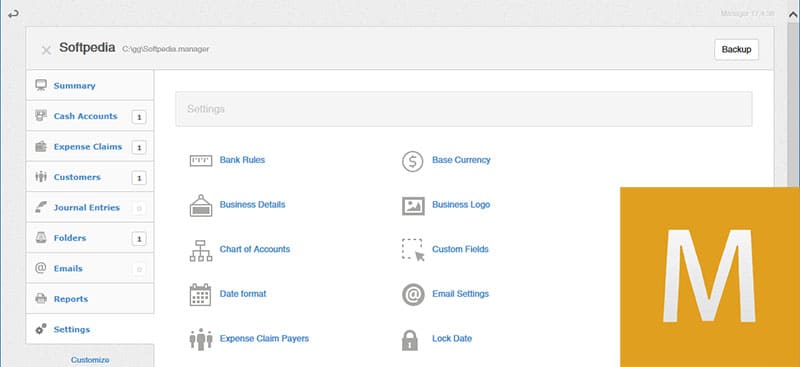
Task: Click the Lock Date padlock icon
Action: tap(410, 340)
